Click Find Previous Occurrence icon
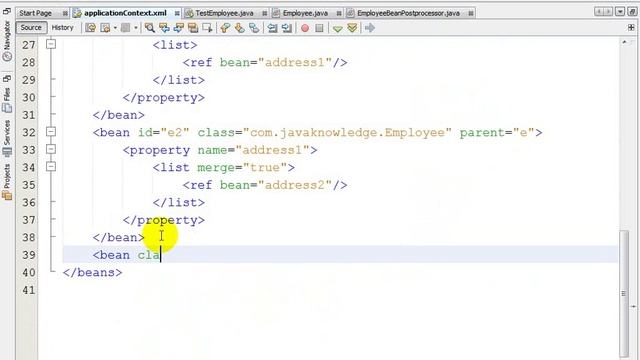Viewport: 640px width, 360px height. point(164,28)
